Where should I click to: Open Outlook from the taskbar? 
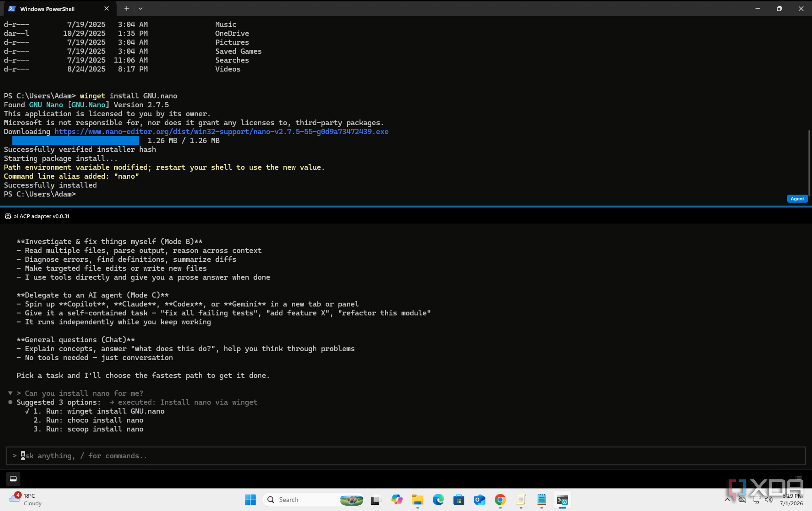480,499
